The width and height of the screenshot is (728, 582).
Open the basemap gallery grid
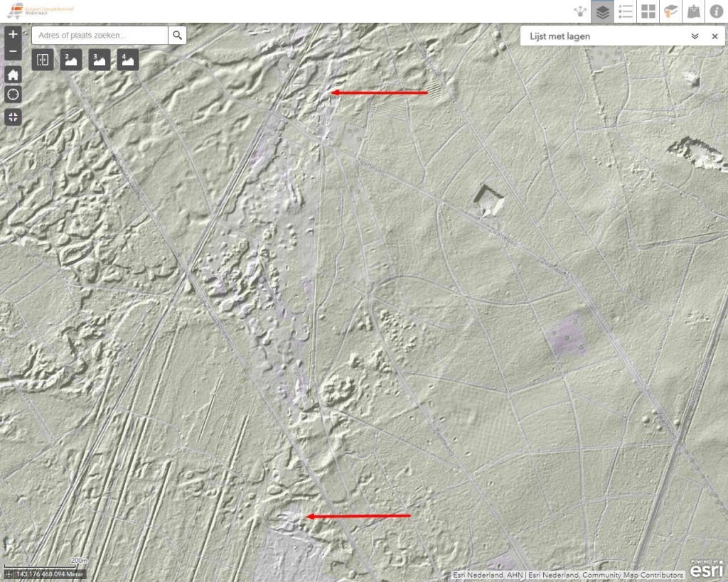648,11
